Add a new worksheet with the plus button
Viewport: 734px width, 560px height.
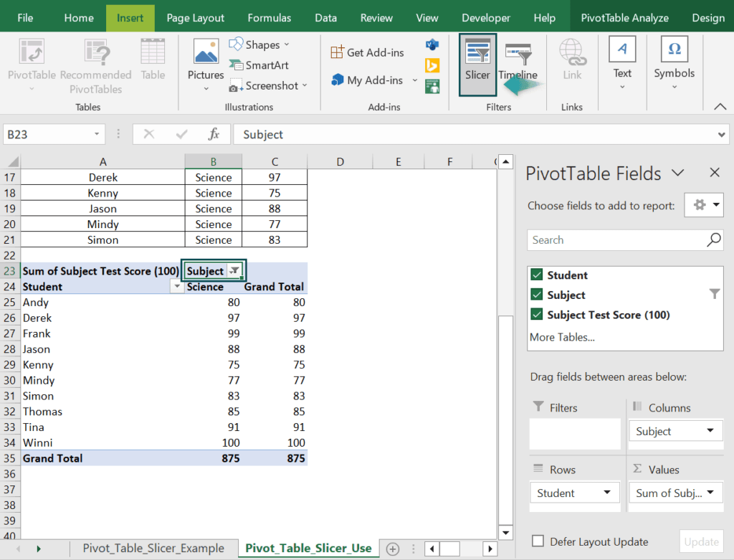pos(393,548)
